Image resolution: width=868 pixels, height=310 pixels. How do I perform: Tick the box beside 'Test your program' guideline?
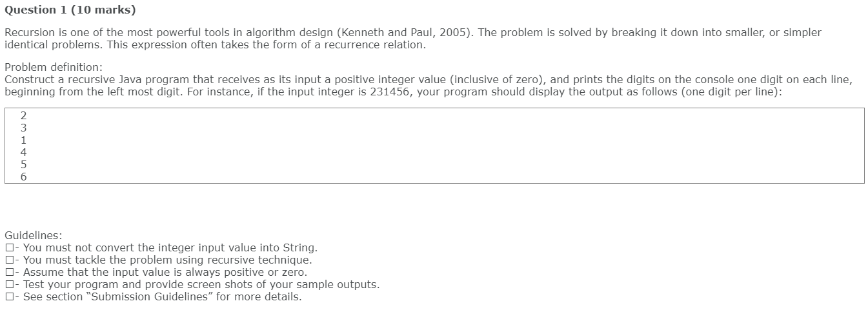(x=8, y=285)
